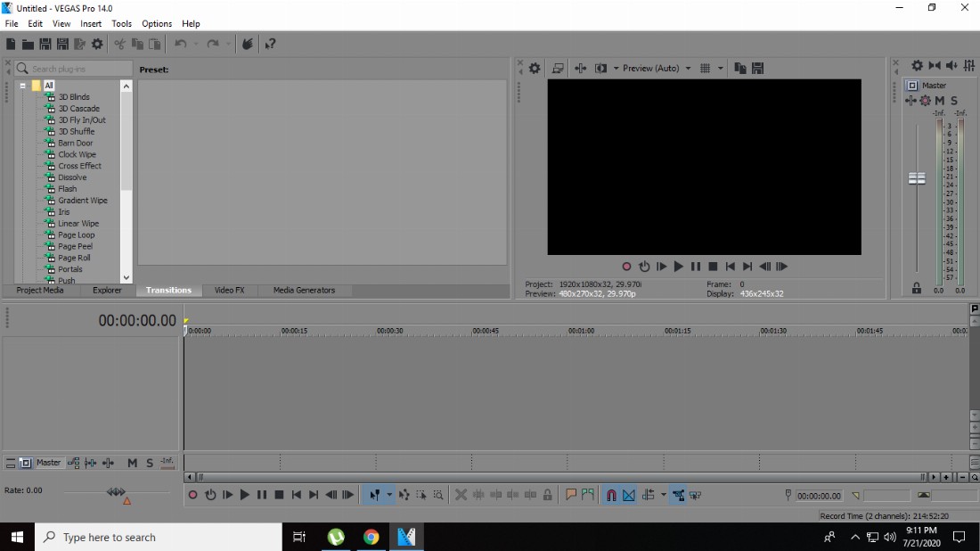Open the auto ripple mode dropdown arrow
This screenshot has width=980, height=551.
click(x=663, y=495)
